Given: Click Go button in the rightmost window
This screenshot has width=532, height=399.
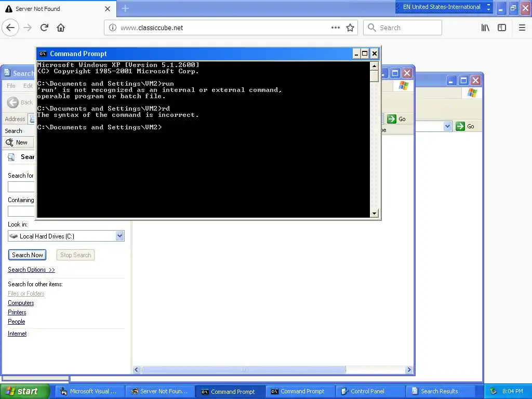Looking at the screenshot, I should click(x=465, y=126).
